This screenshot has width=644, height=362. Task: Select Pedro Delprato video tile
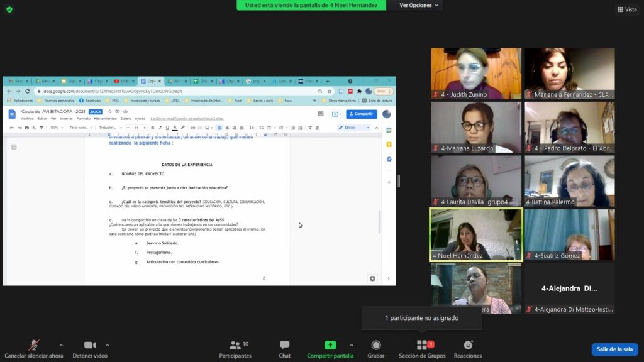(x=569, y=127)
